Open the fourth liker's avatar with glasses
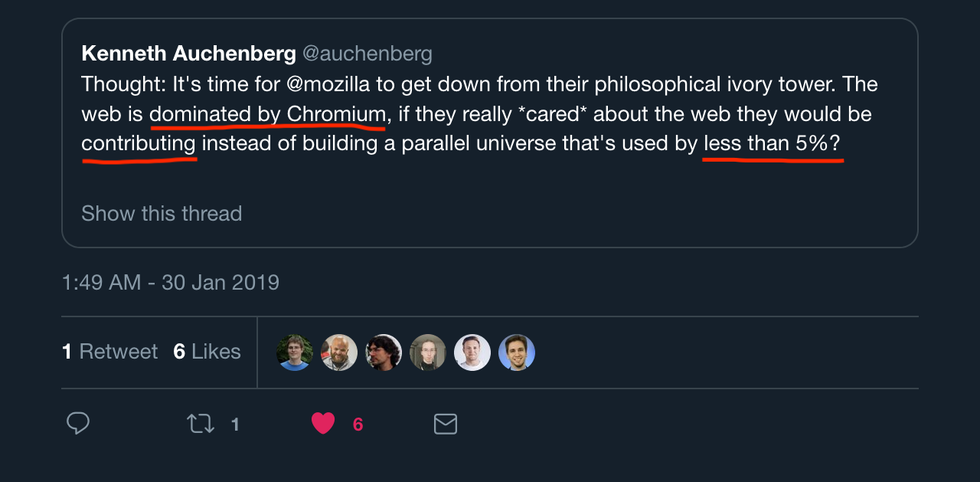This screenshot has width=980, height=482. click(428, 352)
